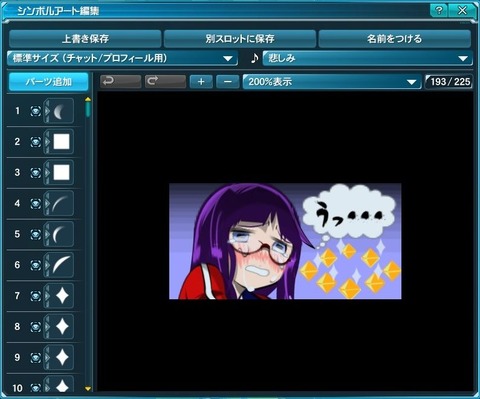Screen dimensions: 480x399
Task: Click 別スロットに保存 save to another slot
Action: click(240, 39)
